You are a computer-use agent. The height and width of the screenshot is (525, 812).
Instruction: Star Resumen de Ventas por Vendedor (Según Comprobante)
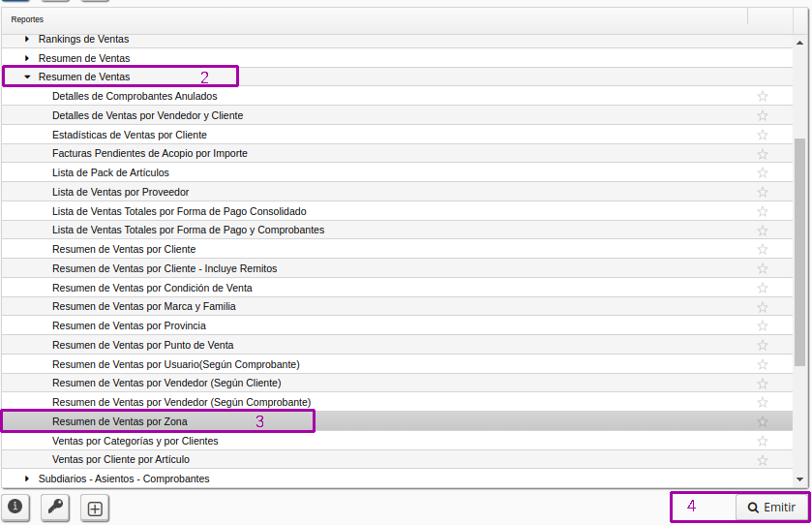763,402
